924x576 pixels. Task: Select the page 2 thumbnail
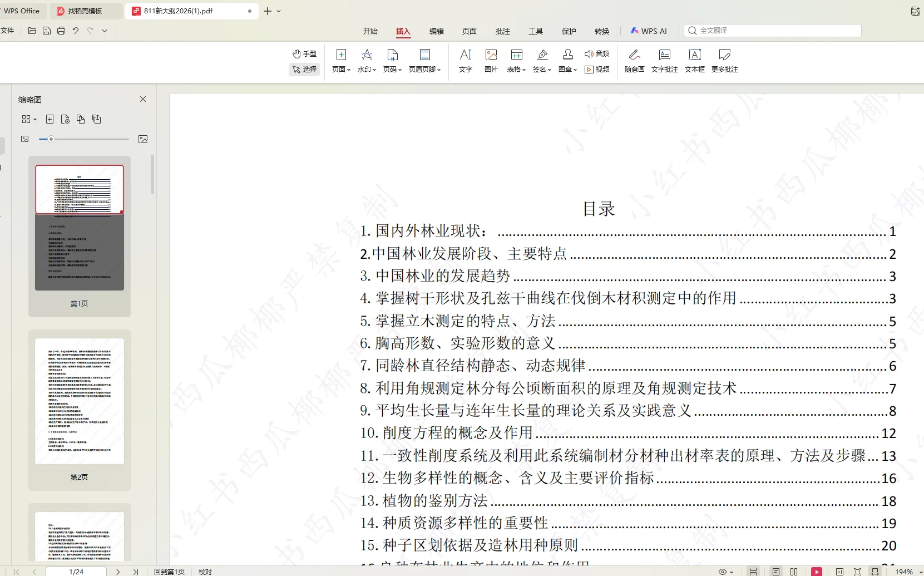78,400
